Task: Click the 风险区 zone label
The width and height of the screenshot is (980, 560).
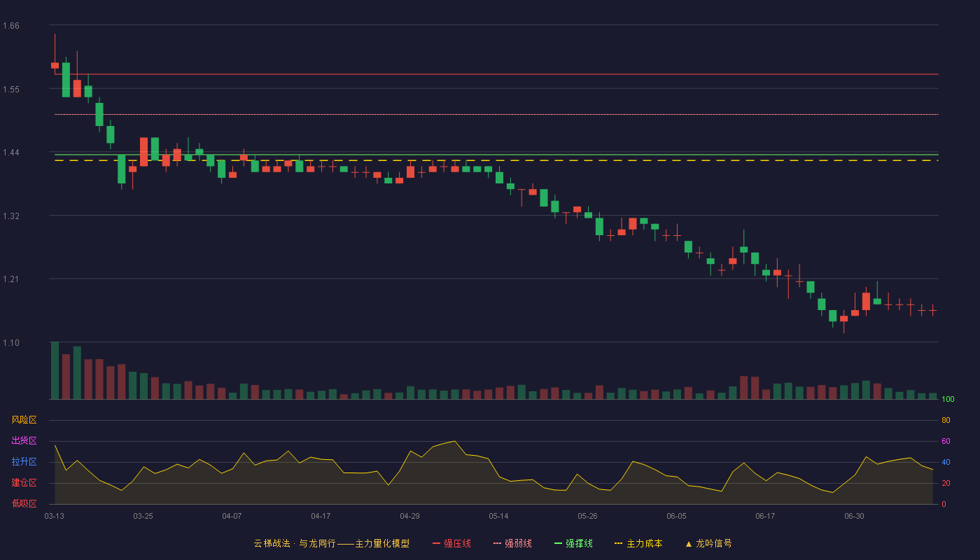Action: (x=24, y=420)
